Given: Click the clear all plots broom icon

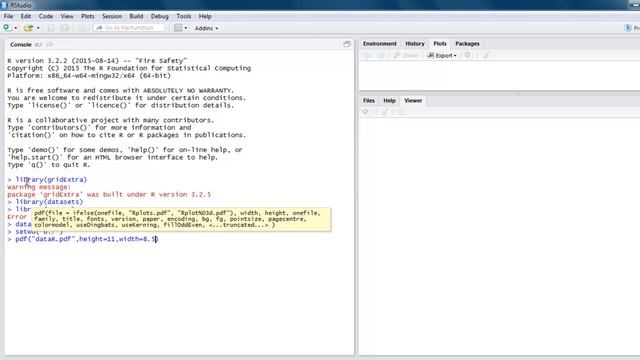Looking at the screenshot, I should (x=486, y=55).
